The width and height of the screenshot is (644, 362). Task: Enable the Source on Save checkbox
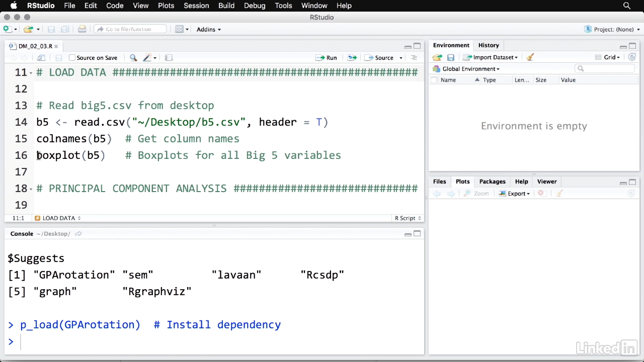click(x=72, y=58)
